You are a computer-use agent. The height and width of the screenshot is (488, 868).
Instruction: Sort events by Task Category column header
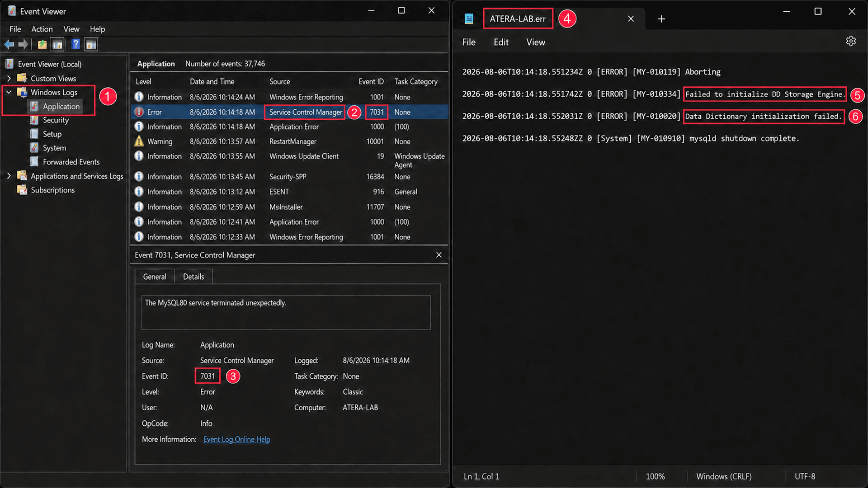416,81
